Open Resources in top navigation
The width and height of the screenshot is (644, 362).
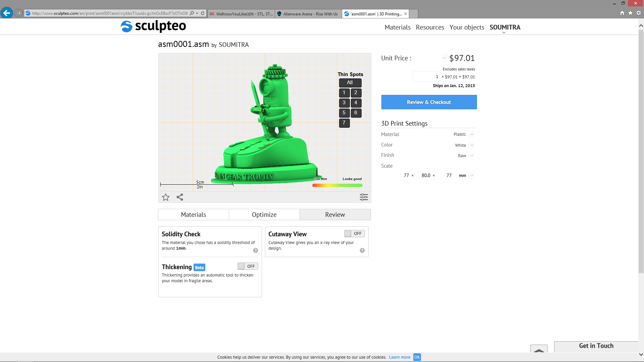[x=430, y=27]
